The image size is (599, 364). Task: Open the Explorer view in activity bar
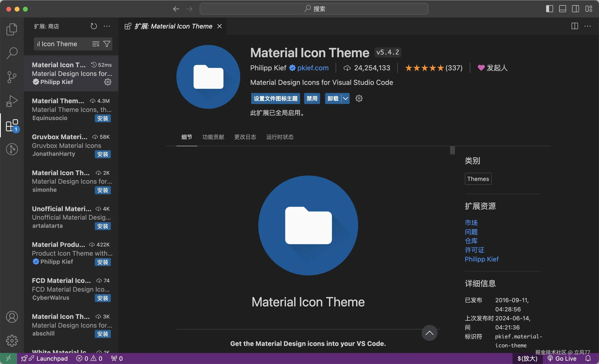[12, 29]
